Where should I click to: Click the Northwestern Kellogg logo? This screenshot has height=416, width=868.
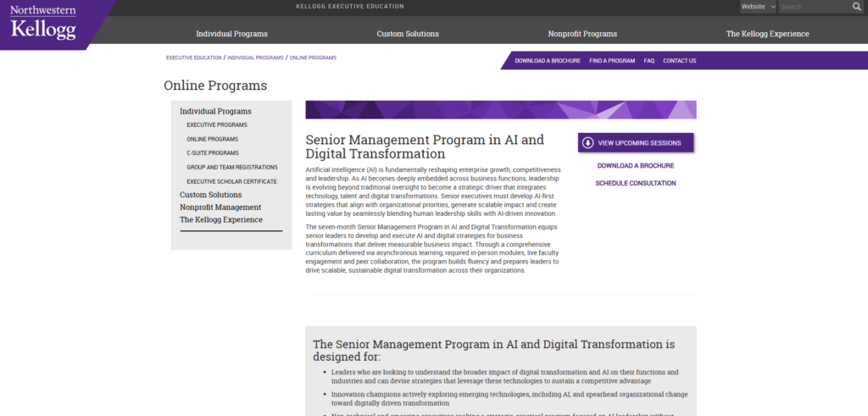43,23
